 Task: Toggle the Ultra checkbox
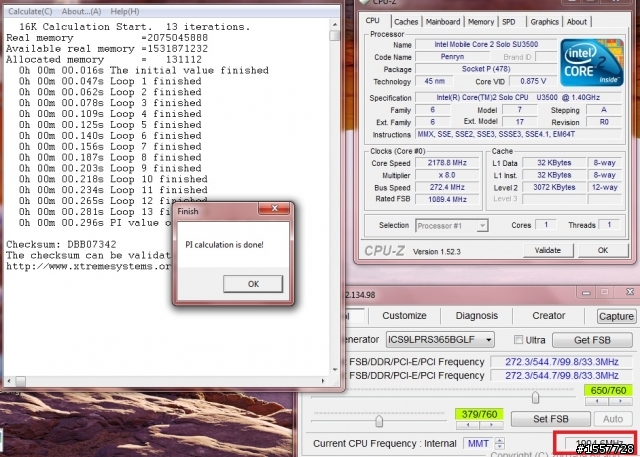pos(518,339)
